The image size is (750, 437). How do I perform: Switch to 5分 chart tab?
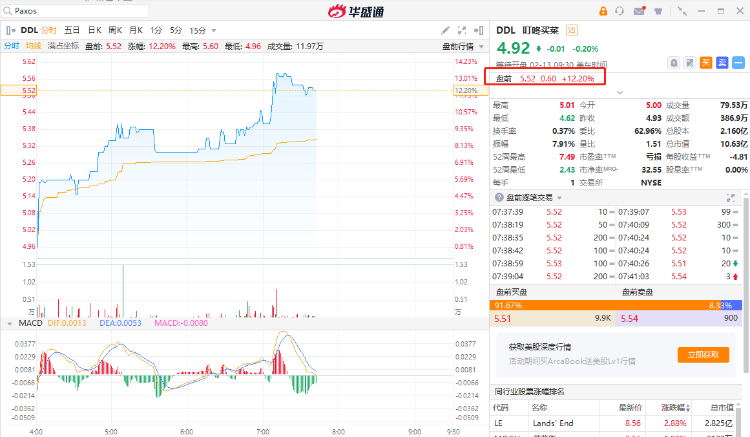176,31
